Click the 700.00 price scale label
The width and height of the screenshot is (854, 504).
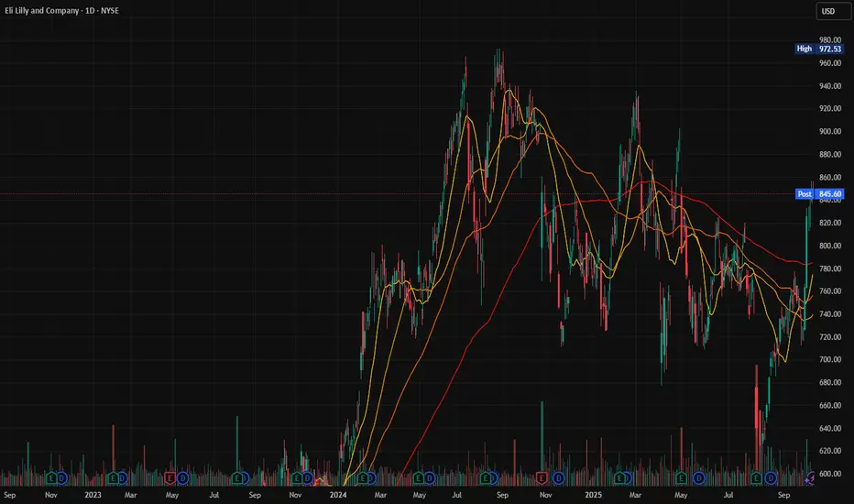[830, 359]
